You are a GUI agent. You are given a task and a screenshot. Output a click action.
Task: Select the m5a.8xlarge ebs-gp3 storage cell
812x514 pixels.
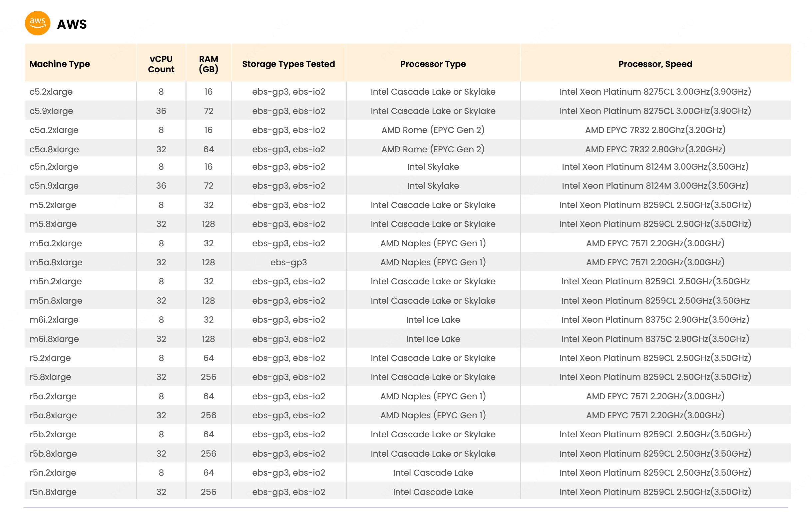pos(288,262)
